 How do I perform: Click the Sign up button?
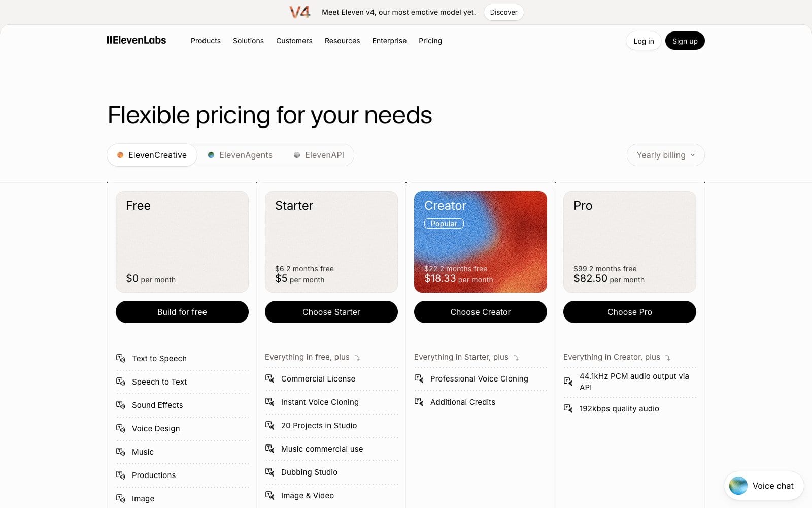[x=685, y=41]
